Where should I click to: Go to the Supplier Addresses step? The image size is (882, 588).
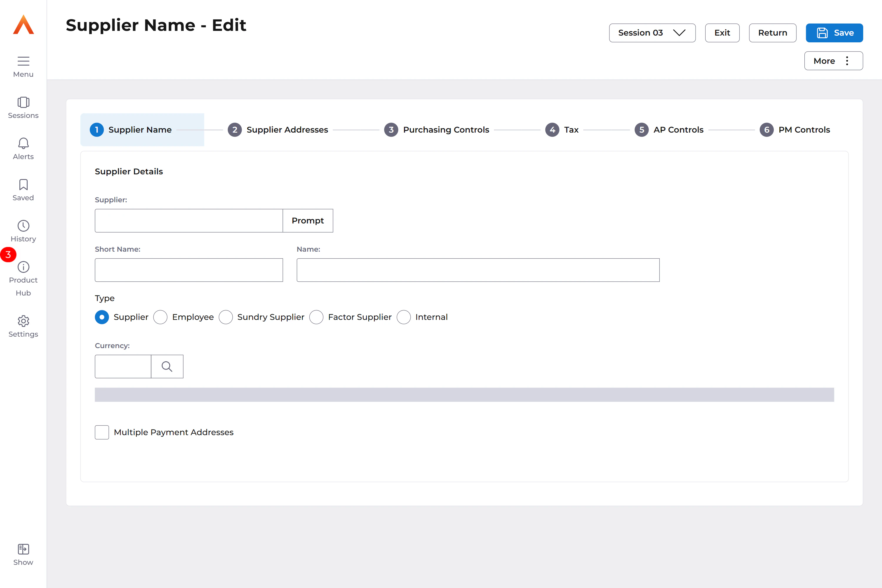(x=278, y=129)
